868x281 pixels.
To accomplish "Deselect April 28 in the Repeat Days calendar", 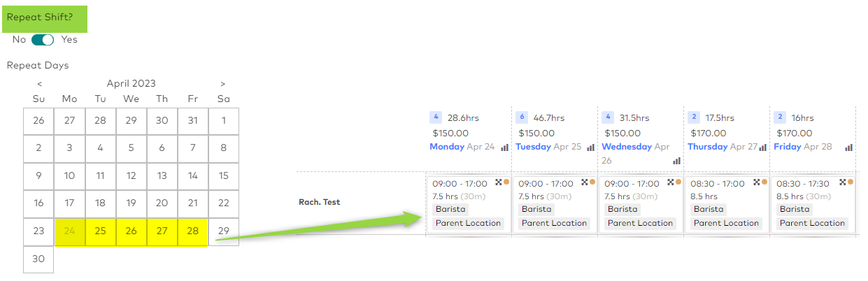I will (193, 231).
